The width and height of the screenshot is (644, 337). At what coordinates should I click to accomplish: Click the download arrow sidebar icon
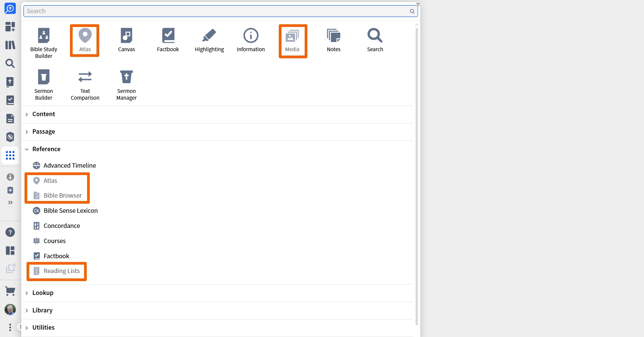10,177
